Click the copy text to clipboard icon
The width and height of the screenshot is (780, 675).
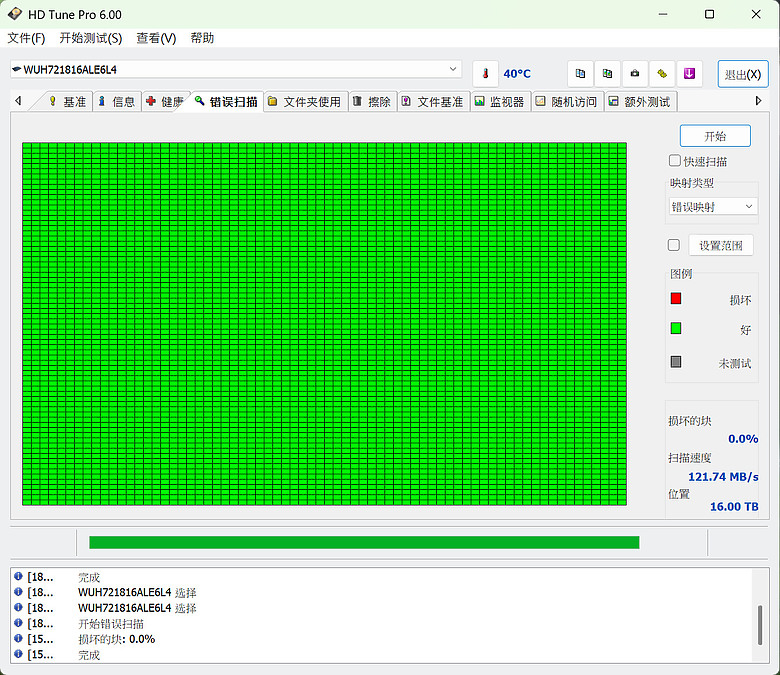[580, 74]
